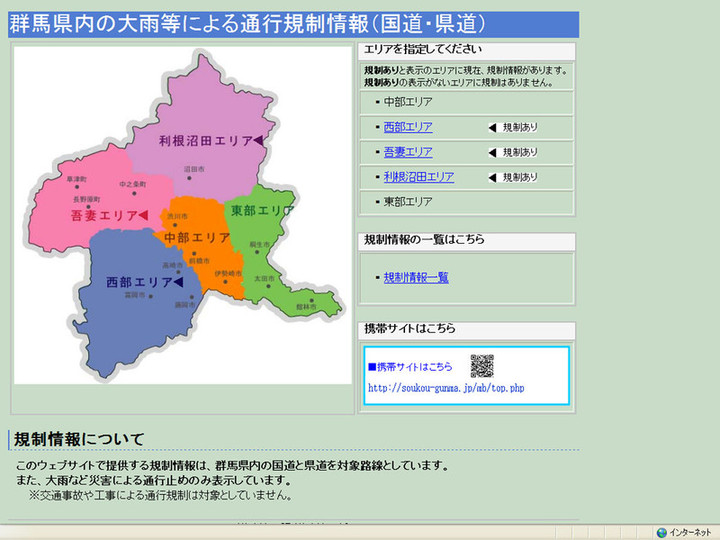Click the インターネット globe icon in status bar
Image resolution: width=720 pixels, height=540 pixels.
point(661,532)
